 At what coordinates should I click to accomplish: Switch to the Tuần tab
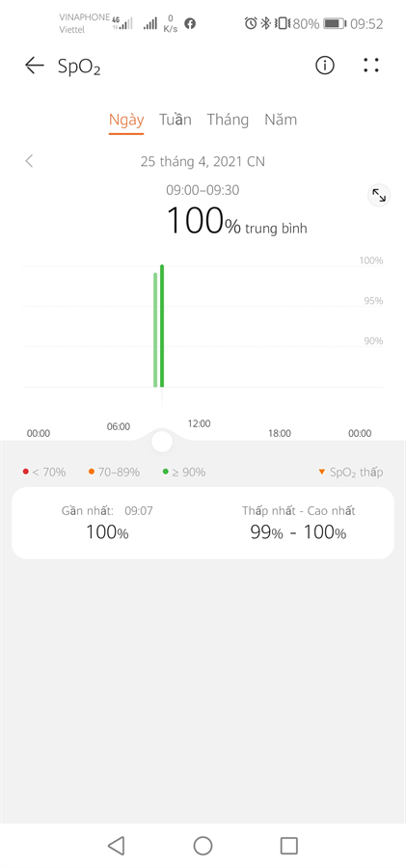click(176, 120)
